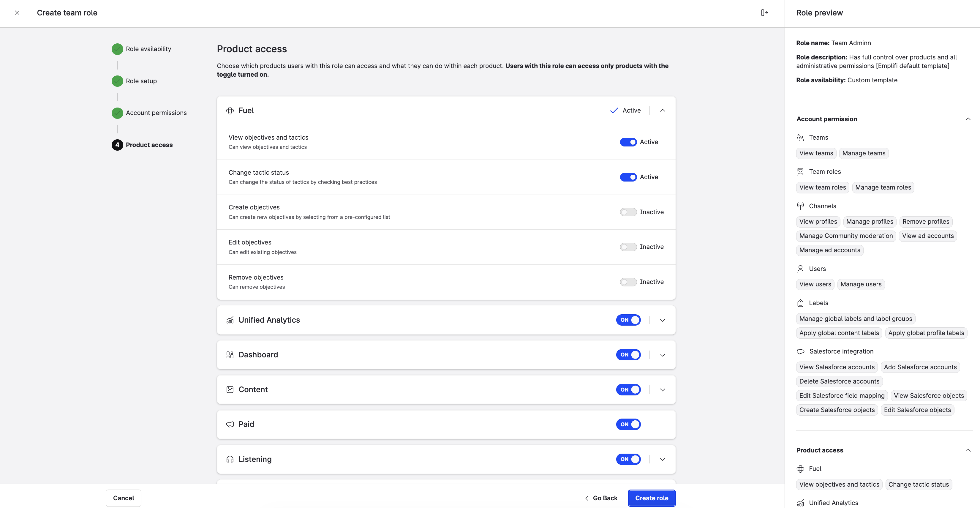The height and width of the screenshot is (508, 980).
Task: Go to Account permissions step
Action: click(156, 113)
